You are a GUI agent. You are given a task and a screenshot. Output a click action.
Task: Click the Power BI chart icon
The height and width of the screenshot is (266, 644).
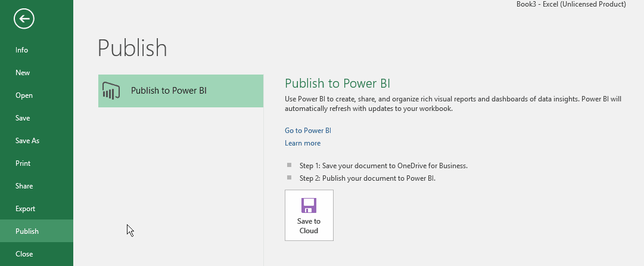click(112, 91)
